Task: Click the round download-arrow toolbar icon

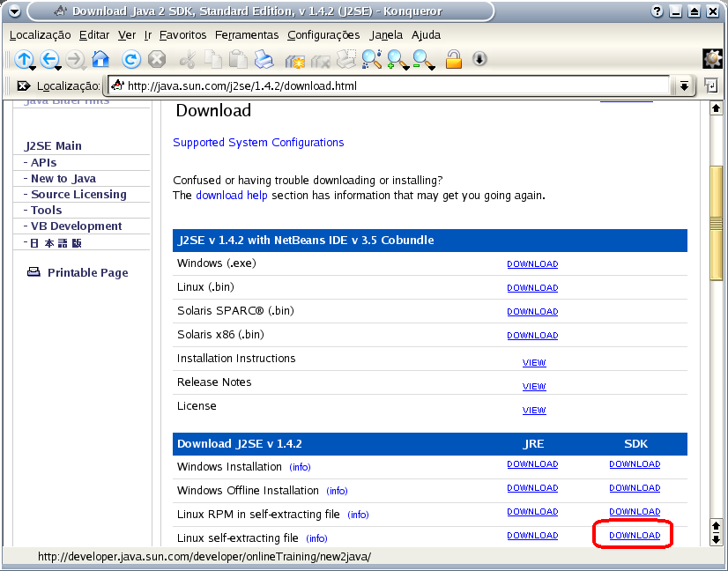Action: 479,59
